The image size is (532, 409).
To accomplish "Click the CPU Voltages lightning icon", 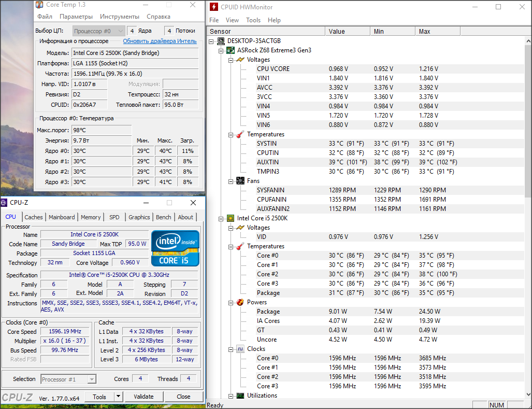I will click(x=240, y=228).
